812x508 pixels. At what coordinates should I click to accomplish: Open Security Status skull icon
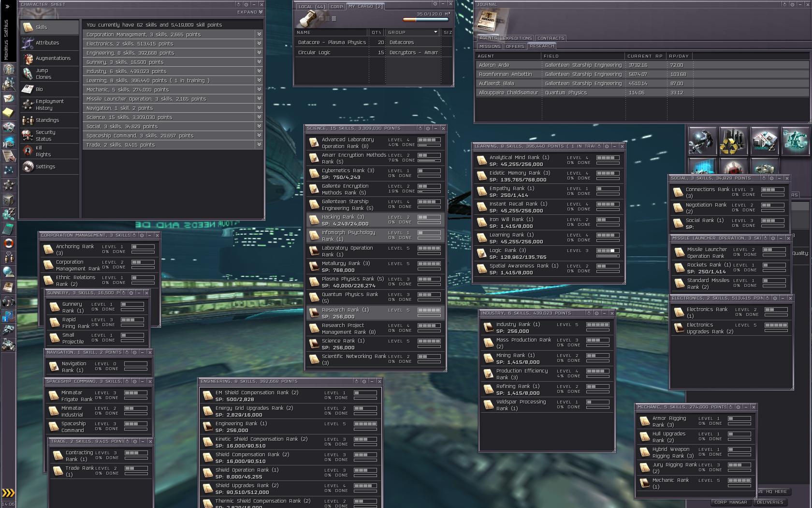[x=28, y=135]
